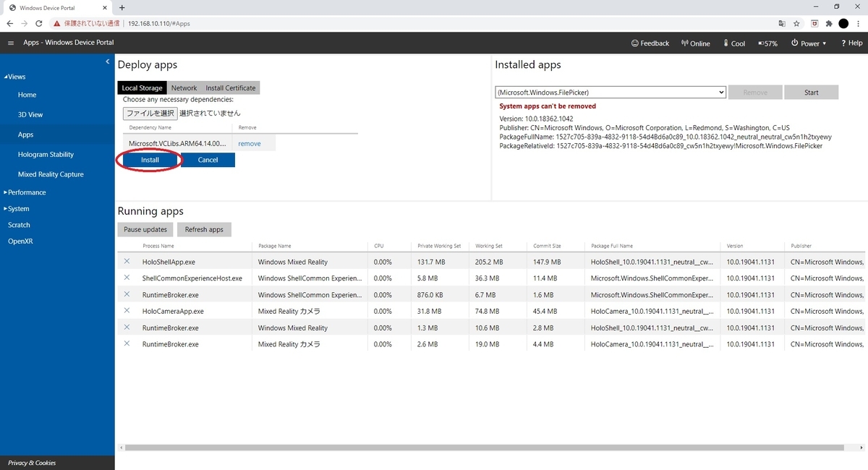
Task: Open Feedback in the top bar
Action: [x=650, y=43]
